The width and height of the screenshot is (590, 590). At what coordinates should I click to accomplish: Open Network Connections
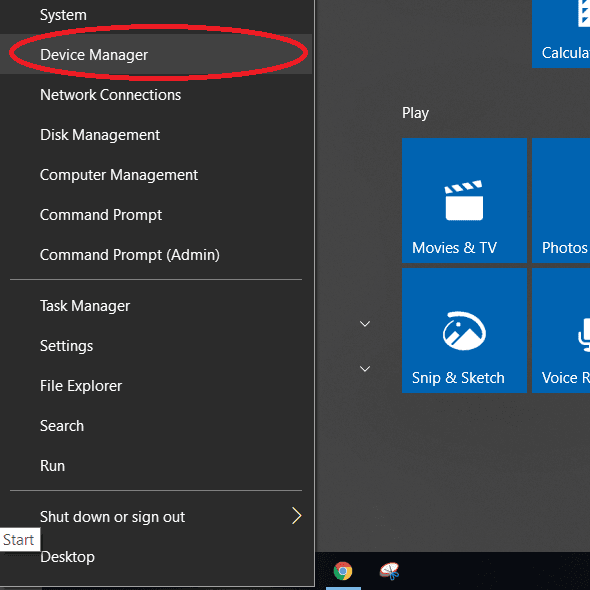click(156, 94)
